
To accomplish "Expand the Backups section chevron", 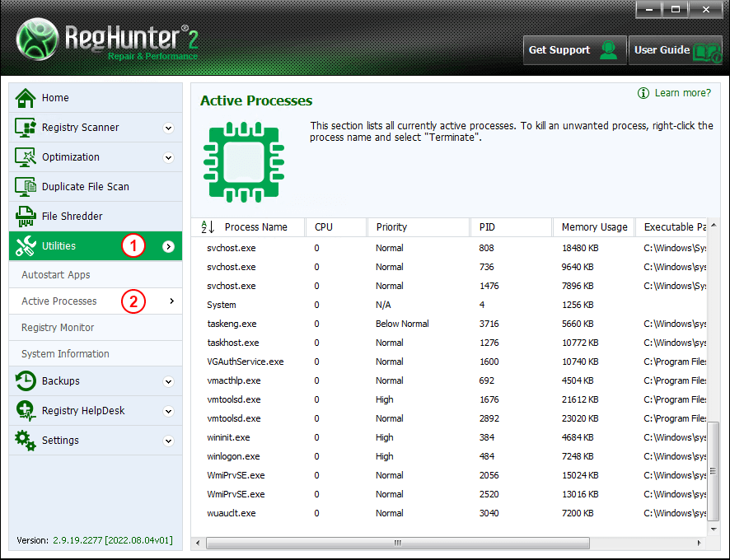I will click(169, 381).
